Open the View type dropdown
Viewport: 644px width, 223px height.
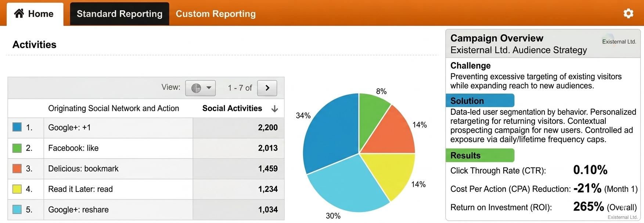pyautogui.click(x=200, y=88)
